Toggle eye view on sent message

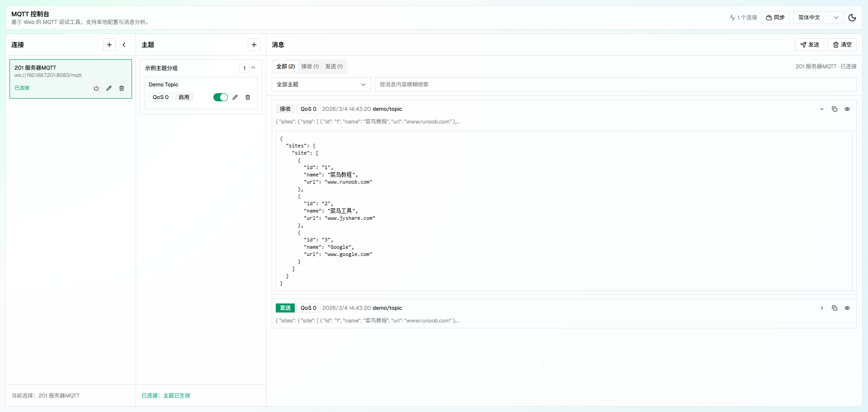[847, 308]
